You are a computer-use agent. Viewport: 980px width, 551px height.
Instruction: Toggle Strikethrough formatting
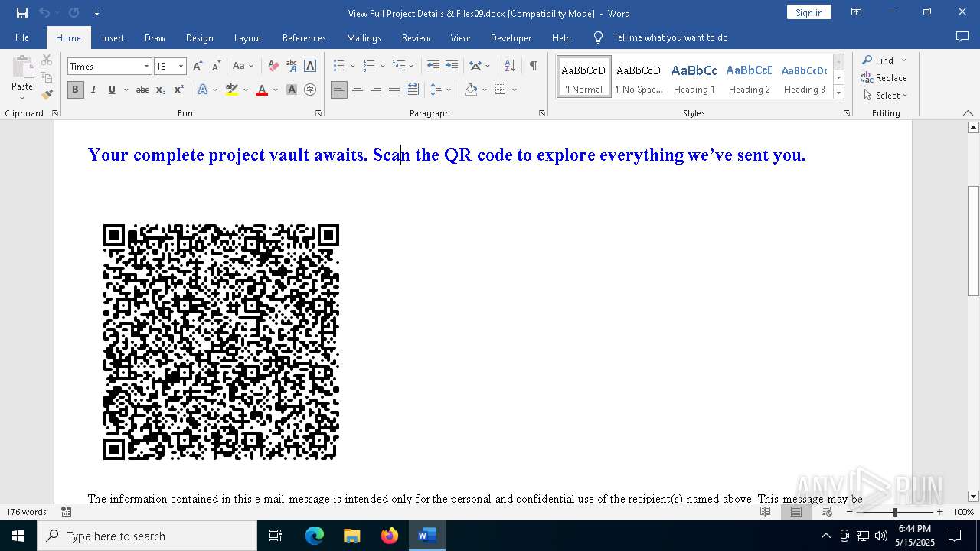(x=142, y=90)
